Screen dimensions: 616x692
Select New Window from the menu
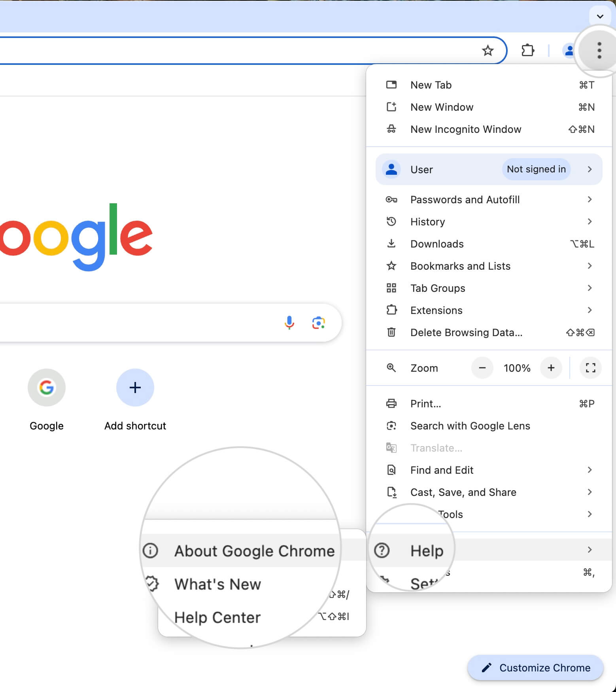[489, 107]
